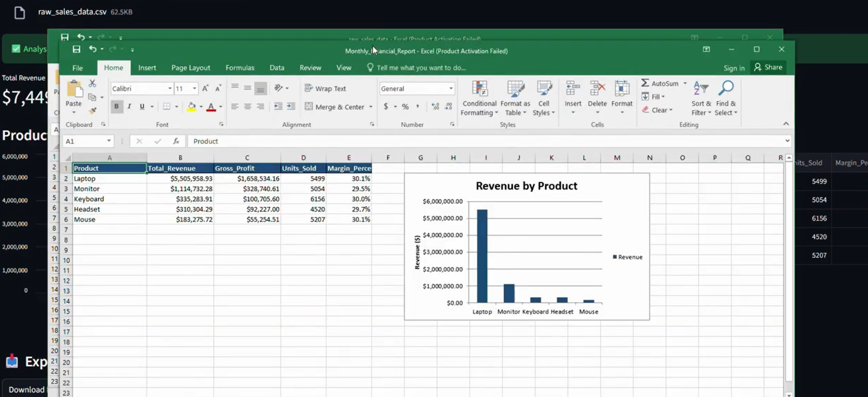This screenshot has height=397, width=868.
Task: Switch to the Insert tab
Action: pos(147,68)
